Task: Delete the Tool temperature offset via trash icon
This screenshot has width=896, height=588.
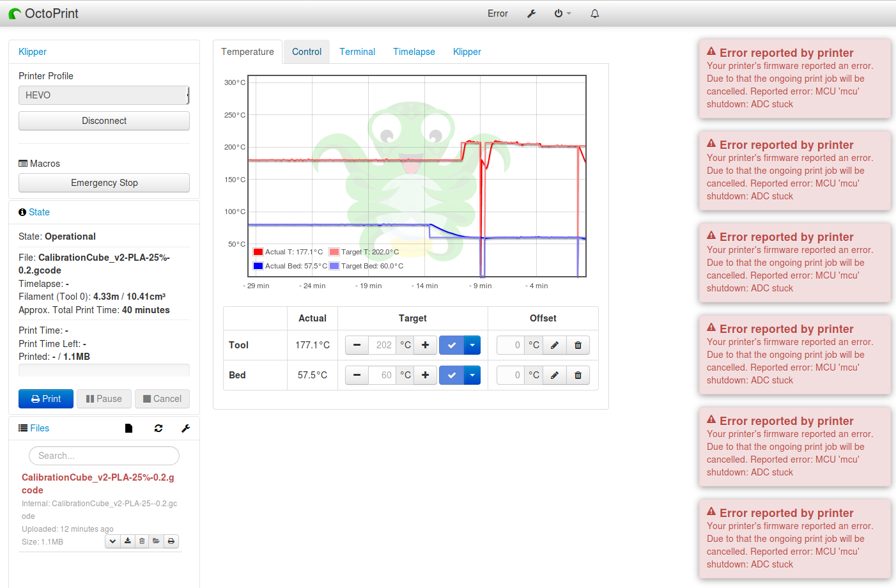Action: pyautogui.click(x=578, y=344)
